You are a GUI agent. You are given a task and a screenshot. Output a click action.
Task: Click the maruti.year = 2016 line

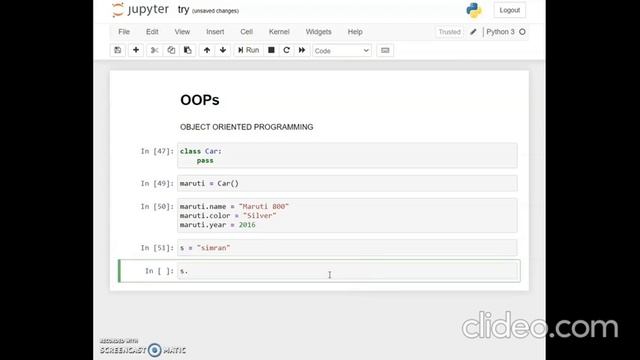tap(218, 225)
